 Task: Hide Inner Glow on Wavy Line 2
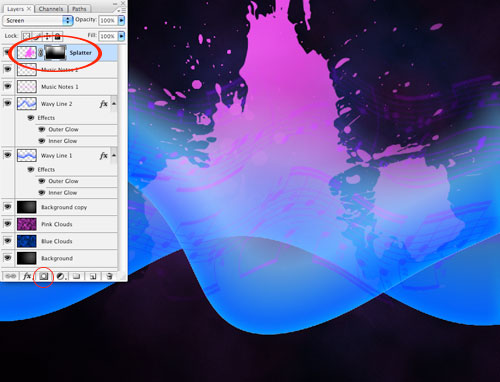tap(42, 141)
